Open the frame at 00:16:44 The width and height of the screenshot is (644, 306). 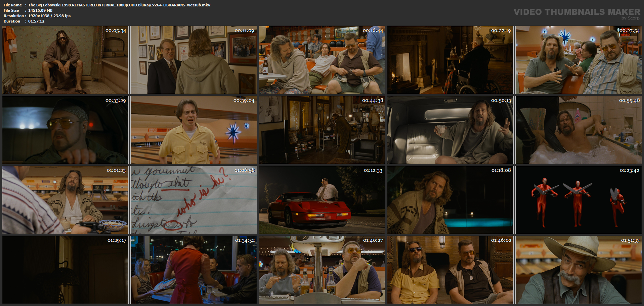coord(322,60)
